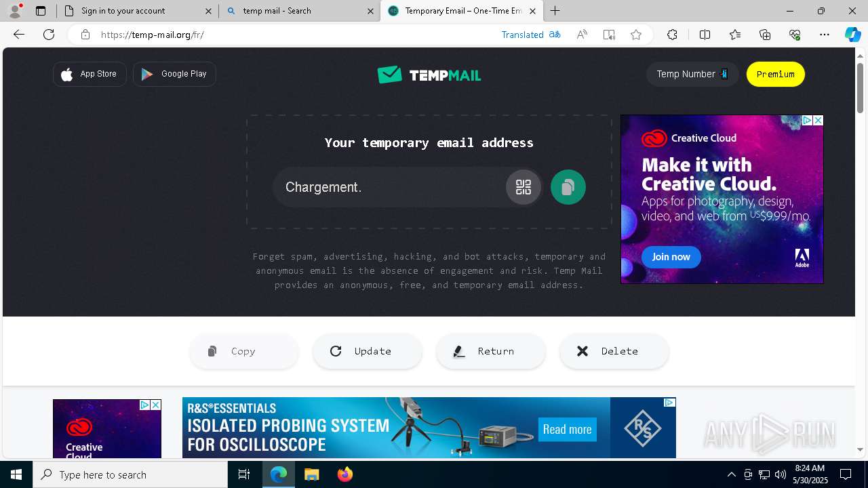This screenshot has width=868, height=488.
Task: Click the address bar URL
Action: (x=153, y=35)
